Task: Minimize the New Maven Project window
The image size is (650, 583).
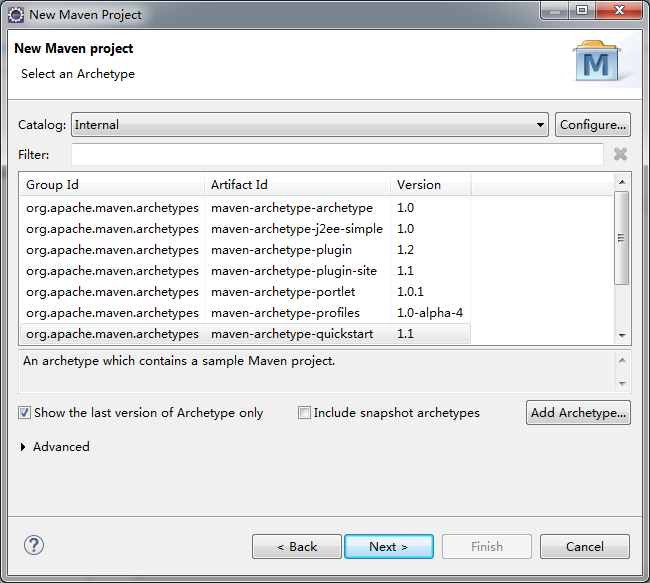Action: pyautogui.click(x=555, y=10)
